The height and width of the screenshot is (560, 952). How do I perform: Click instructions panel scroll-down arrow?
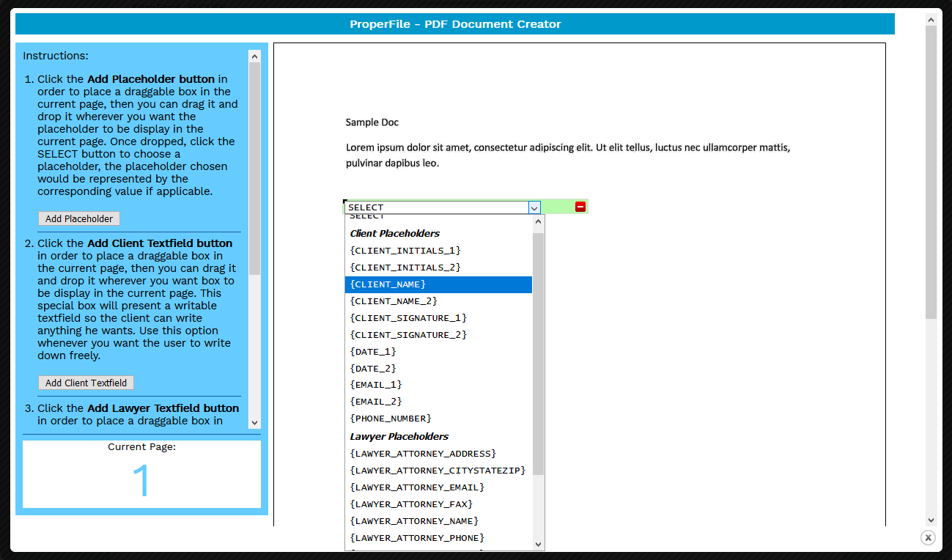coord(254,423)
